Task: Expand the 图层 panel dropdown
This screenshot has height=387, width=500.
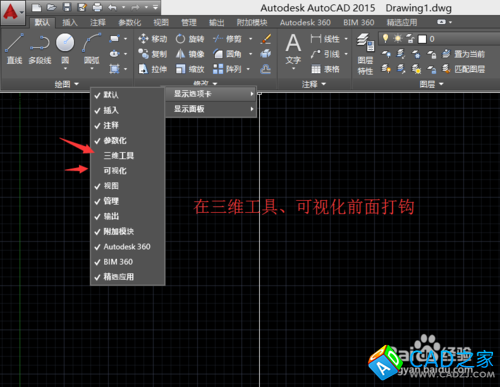Action: (x=431, y=84)
